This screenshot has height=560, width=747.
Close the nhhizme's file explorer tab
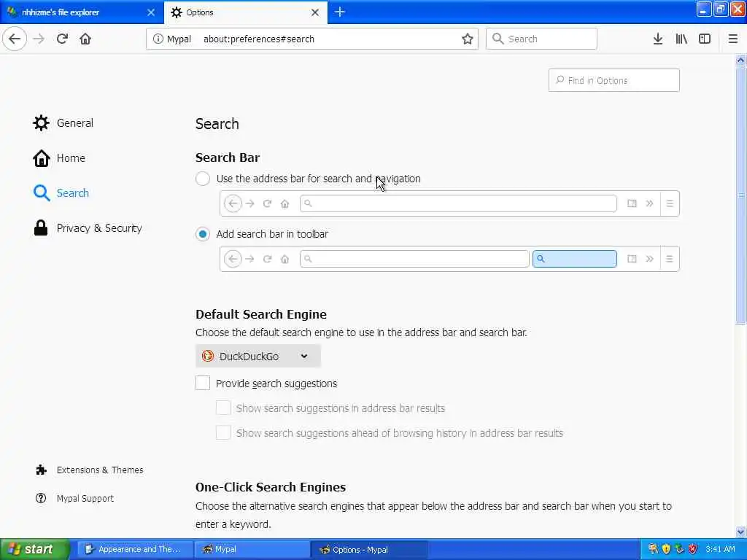click(x=151, y=12)
